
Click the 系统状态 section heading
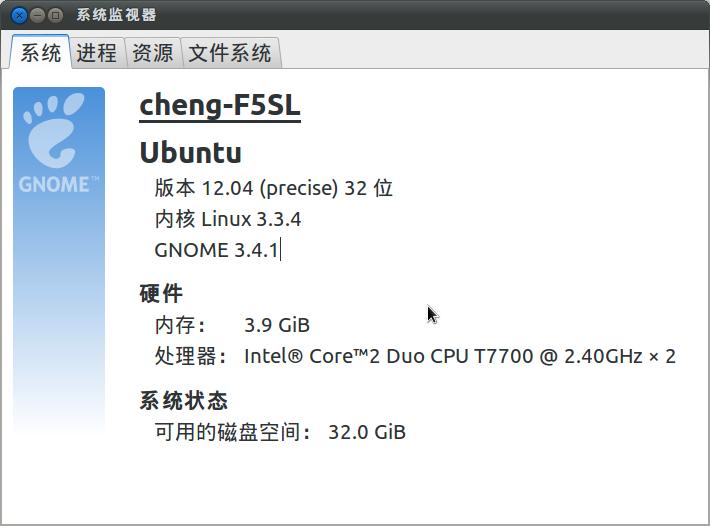pyautogui.click(x=183, y=401)
